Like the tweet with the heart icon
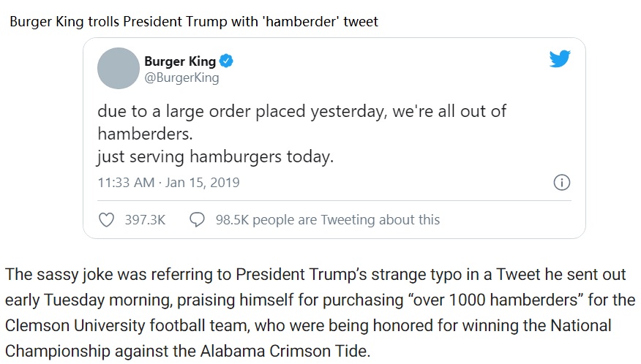 tap(106, 219)
